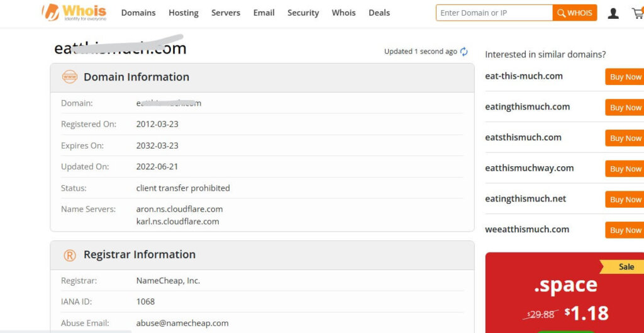Click the IANA ID value 1068

145,302
